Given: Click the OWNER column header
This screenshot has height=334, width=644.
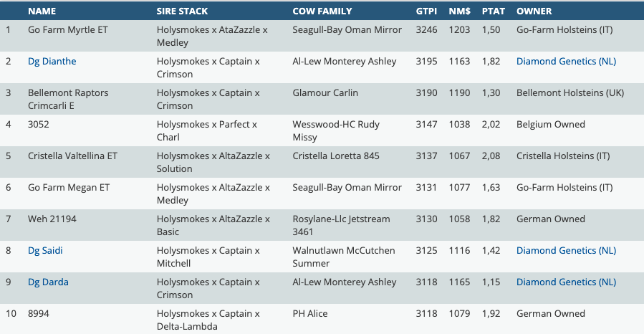Looking at the screenshot, I should coord(534,11).
